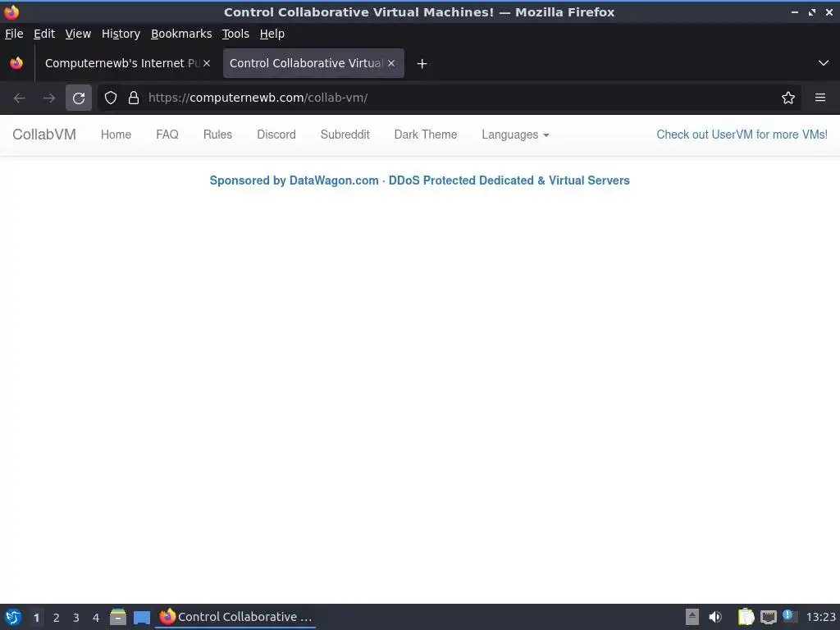Open the File menu

tap(14, 34)
